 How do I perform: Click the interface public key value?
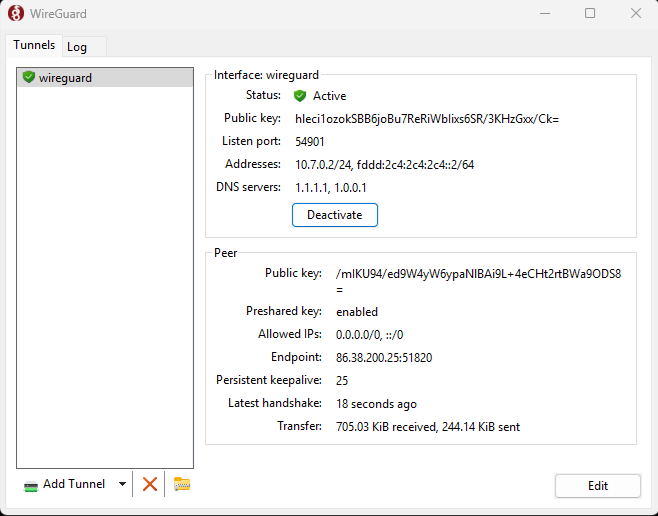[x=427, y=119]
